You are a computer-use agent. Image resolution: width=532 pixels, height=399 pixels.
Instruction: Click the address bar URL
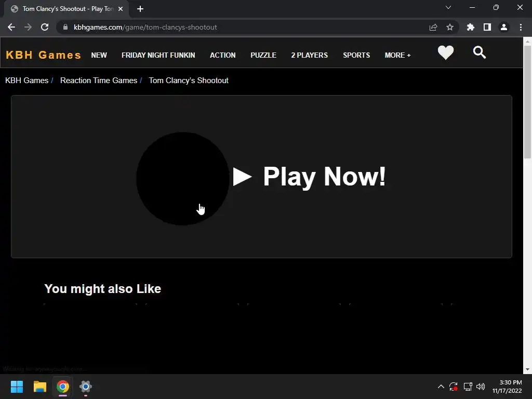coord(145,27)
